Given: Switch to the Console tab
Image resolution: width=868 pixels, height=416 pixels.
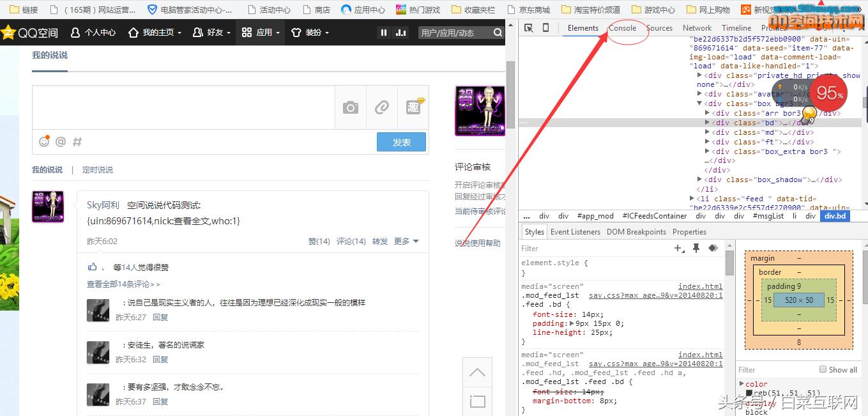Looking at the screenshot, I should pyautogui.click(x=622, y=28).
